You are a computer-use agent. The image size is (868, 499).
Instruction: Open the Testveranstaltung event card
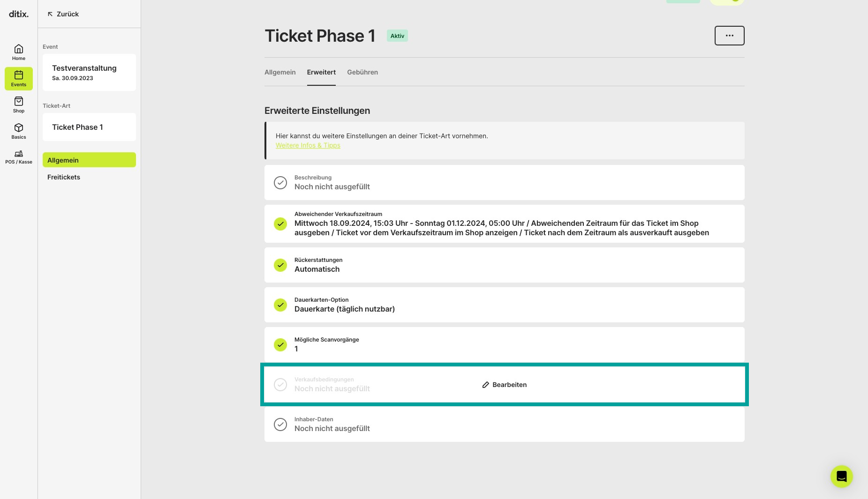pos(89,73)
